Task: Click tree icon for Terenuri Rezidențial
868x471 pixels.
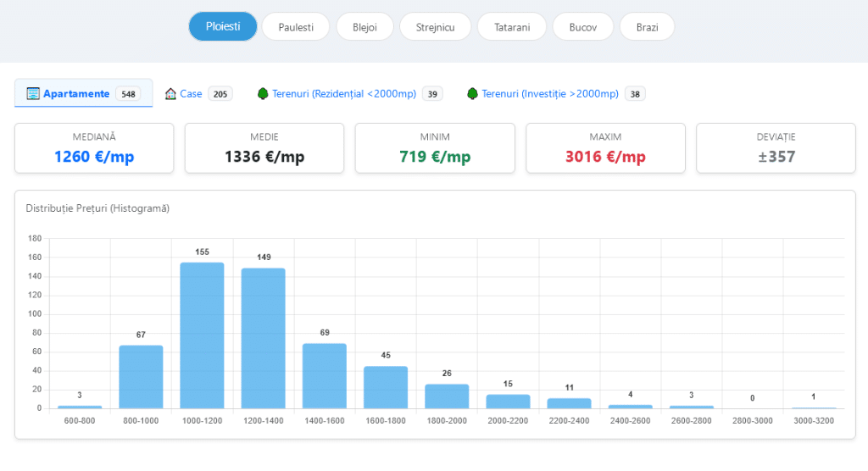Action: 263,94
